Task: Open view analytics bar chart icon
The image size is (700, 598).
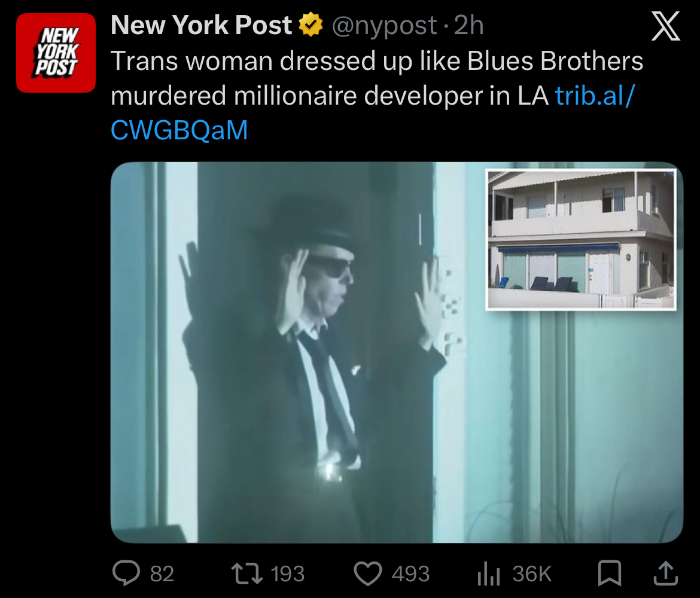Action: tap(488, 573)
